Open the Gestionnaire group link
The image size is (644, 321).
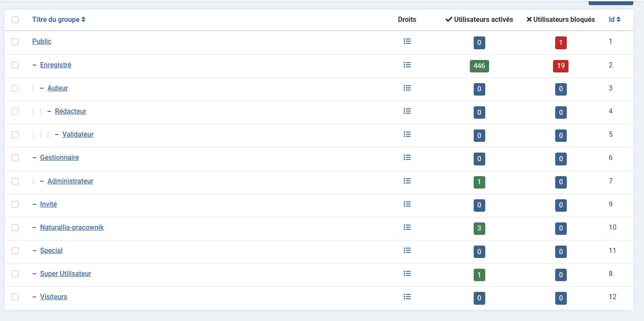pos(60,157)
